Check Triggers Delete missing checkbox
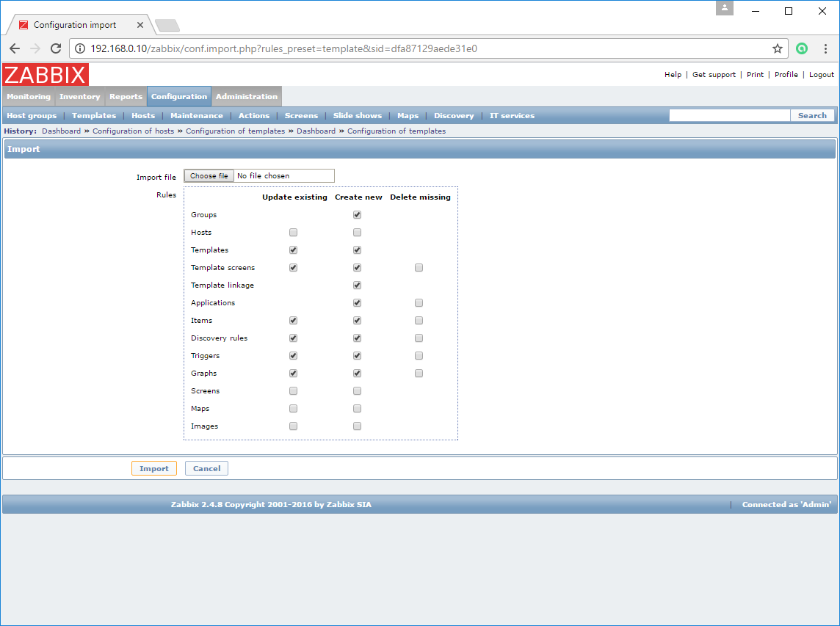This screenshot has width=840, height=626. coord(419,356)
